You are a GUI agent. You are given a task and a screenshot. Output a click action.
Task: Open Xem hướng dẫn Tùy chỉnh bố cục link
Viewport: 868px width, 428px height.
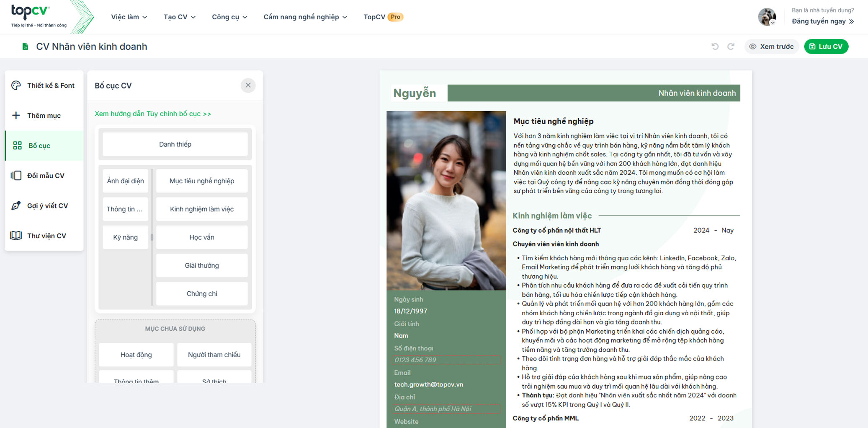[153, 114]
